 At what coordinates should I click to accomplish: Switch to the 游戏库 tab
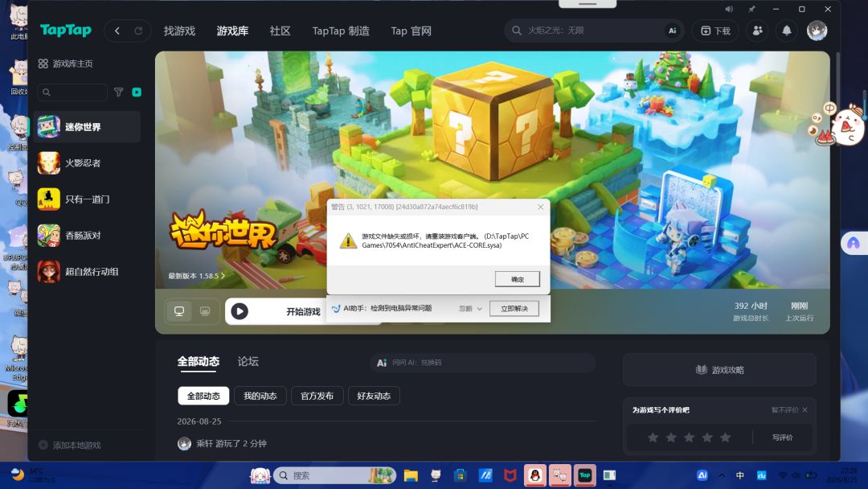point(232,31)
